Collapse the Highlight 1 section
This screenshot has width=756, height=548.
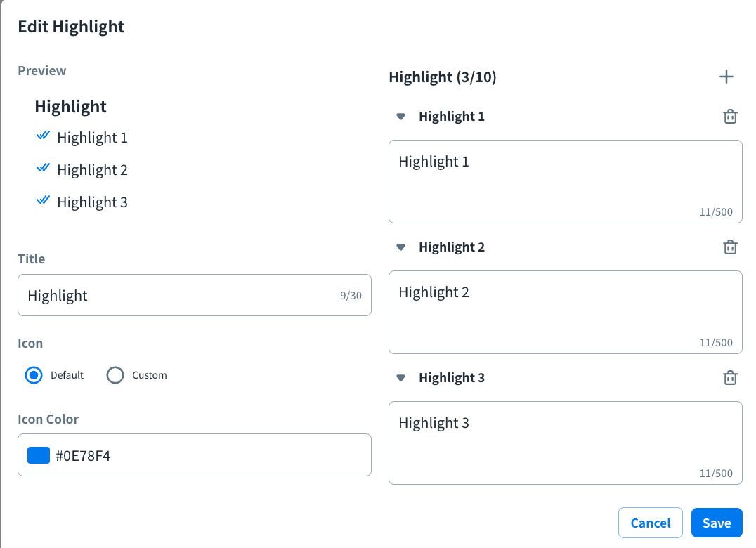[401, 117]
